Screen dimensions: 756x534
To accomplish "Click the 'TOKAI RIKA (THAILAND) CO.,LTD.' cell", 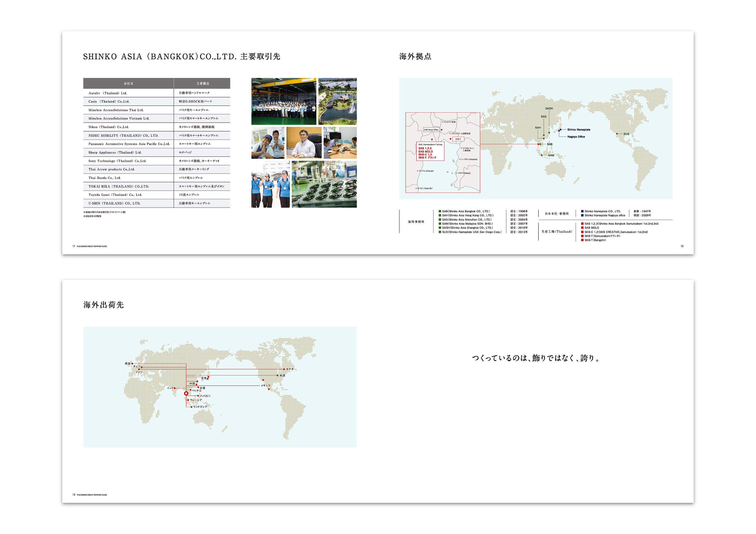I will click(129, 187).
